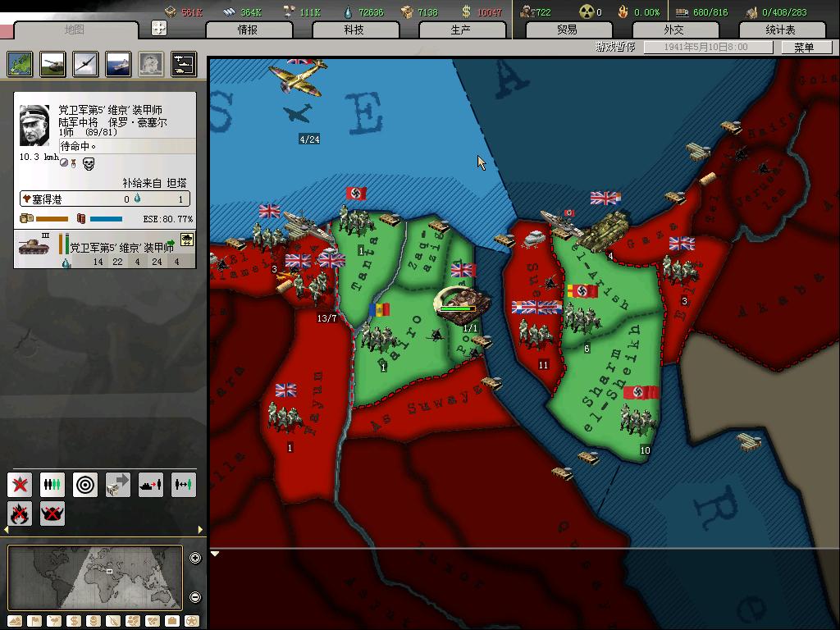Viewport: 840px width, 630px height.
Task: Click the blue fuel level bar
Action: (106, 218)
